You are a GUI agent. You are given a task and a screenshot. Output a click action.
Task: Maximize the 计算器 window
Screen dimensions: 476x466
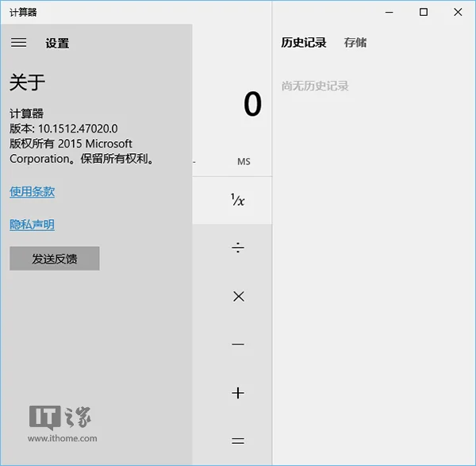(424, 12)
